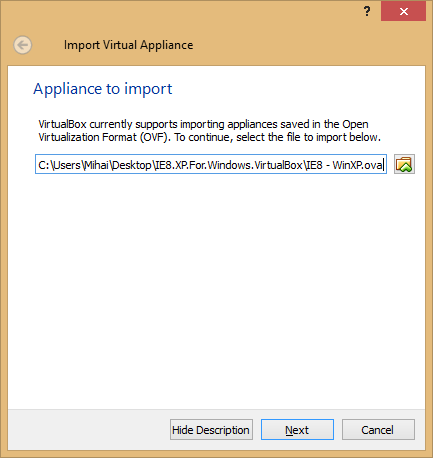Click the gray button bar beside Hide Description
This screenshot has width=433, height=458.
tap(89, 430)
